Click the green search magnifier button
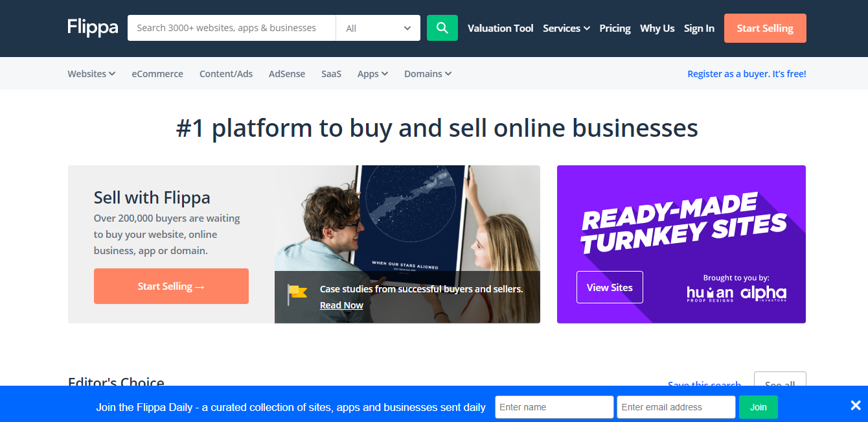 point(442,28)
